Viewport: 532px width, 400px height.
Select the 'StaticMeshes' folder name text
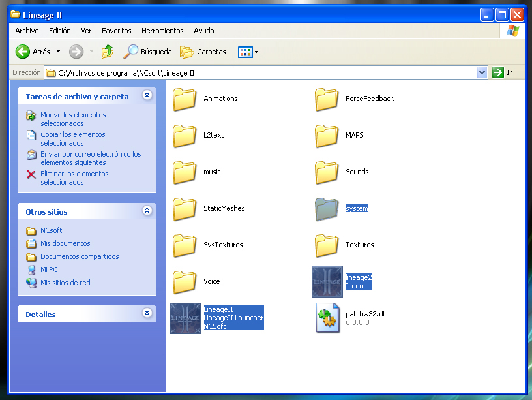224,208
